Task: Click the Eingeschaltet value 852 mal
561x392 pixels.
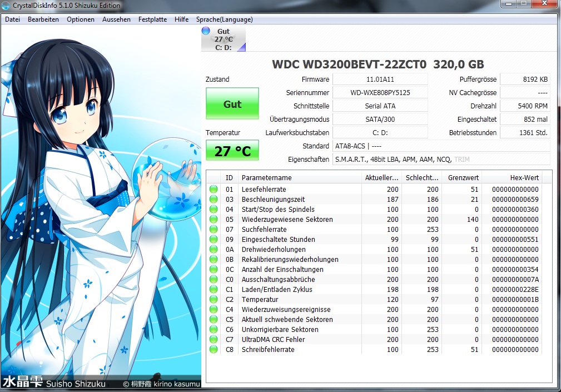Action: [x=525, y=119]
